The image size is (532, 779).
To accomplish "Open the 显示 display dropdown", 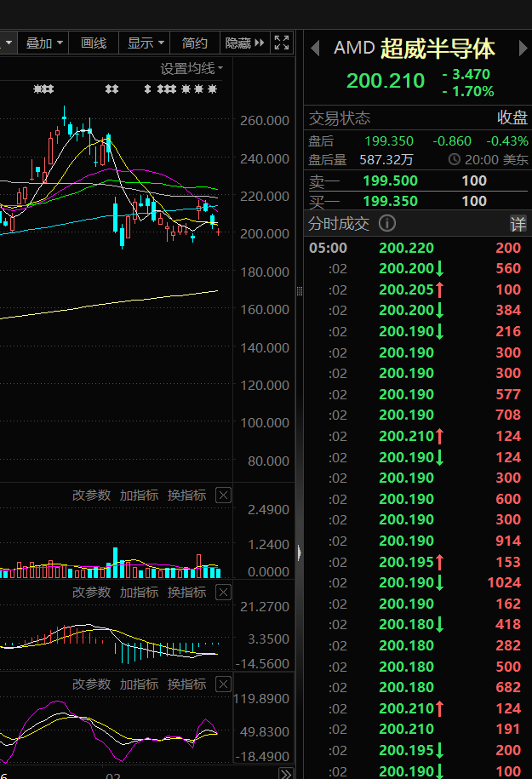I will pyautogui.click(x=145, y=43).
